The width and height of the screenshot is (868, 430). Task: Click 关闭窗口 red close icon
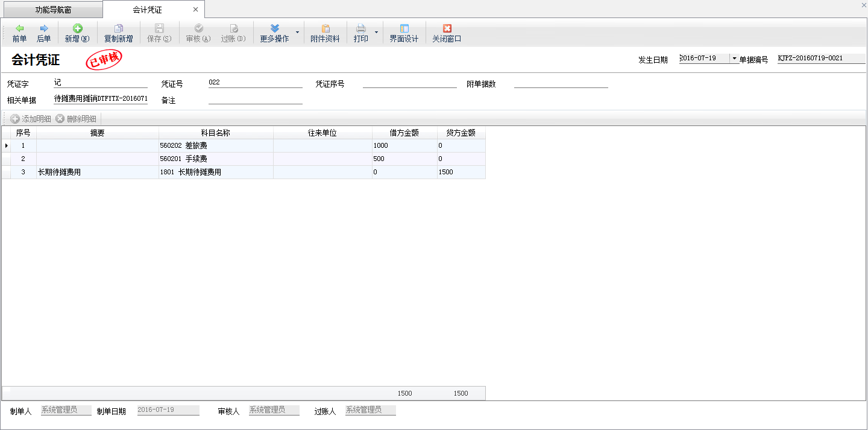[447, 29]
